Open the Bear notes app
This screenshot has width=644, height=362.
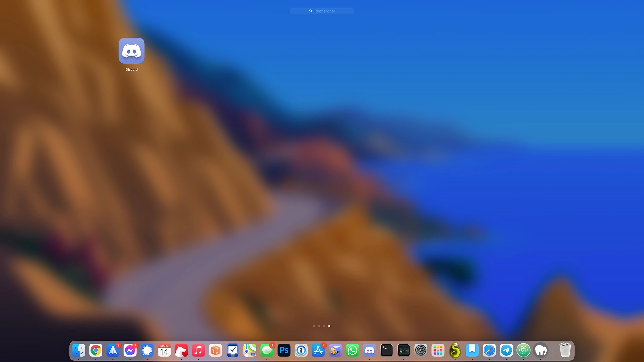click(x=181, y=350)
